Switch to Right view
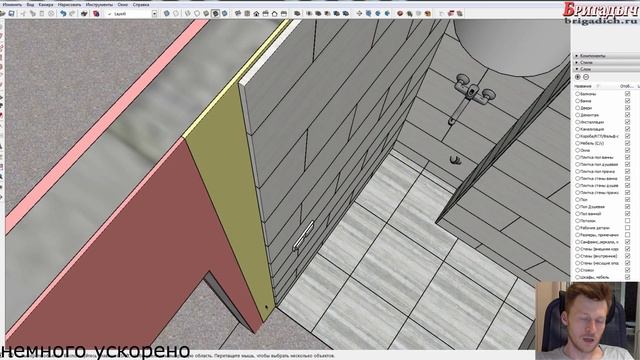 click(x=265, y=13)
